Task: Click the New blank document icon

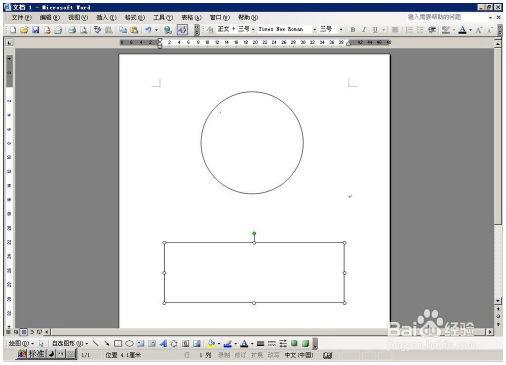Action: (13, 30)
